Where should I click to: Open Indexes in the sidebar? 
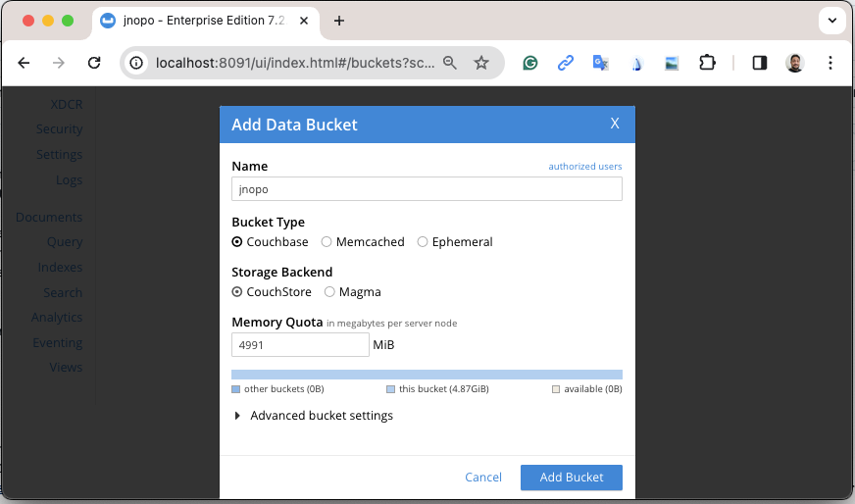point(60,268)
